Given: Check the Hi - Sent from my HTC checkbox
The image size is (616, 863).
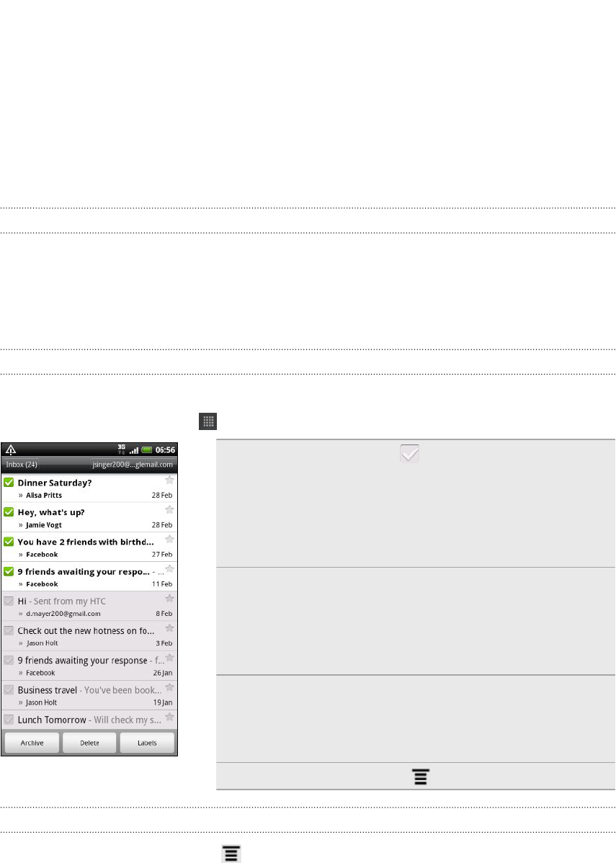Looking at the screenshot, I should [9, 601].
